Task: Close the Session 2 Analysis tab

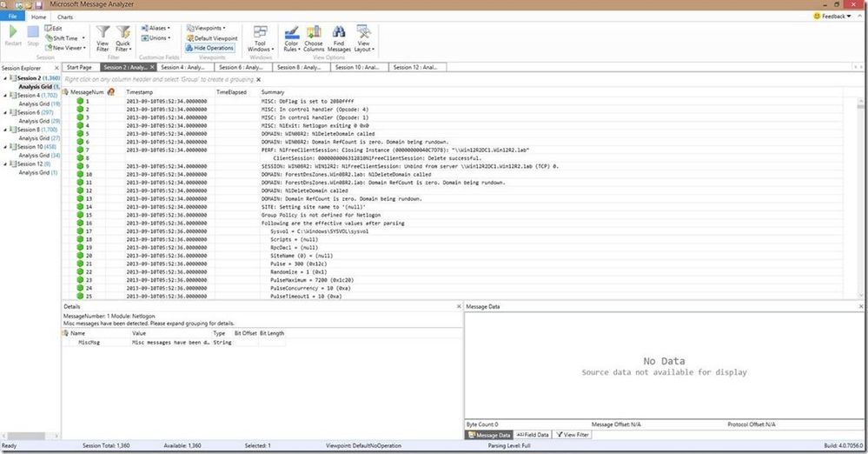Action: (152, 67)
